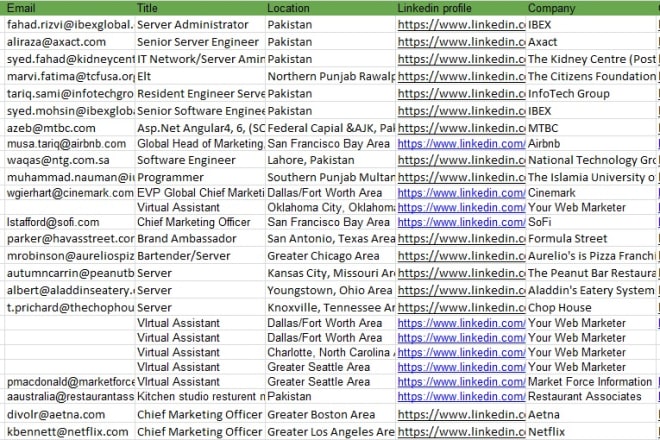The image size is (660, 440).
Task: Select the Email column header
Action: click(69, 8)
